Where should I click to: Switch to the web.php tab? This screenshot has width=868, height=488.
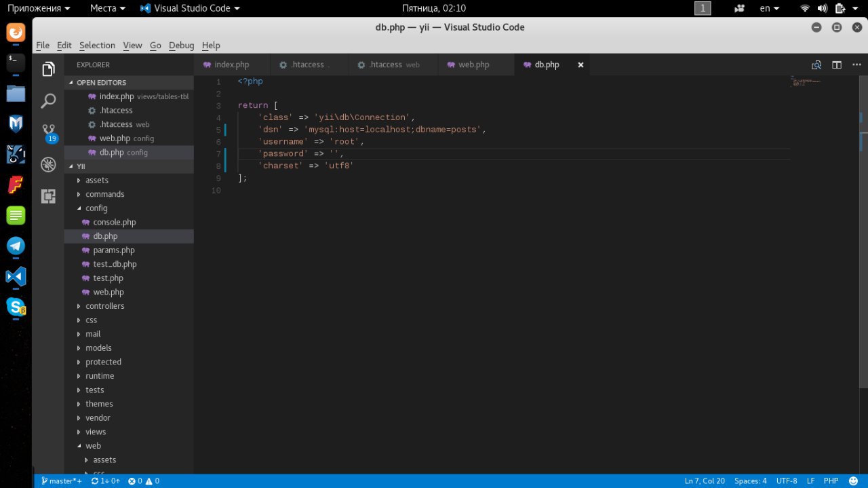point(473,65)
